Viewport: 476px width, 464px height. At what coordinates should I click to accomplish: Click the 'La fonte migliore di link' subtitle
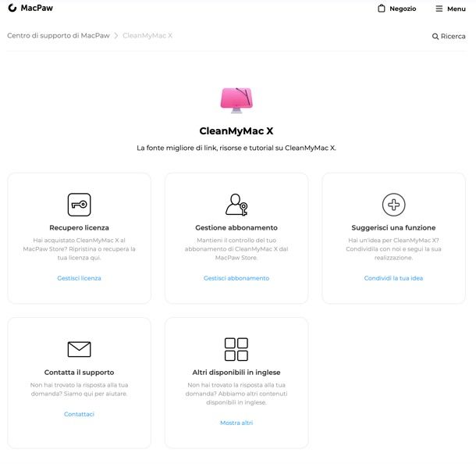click(236, 148)
